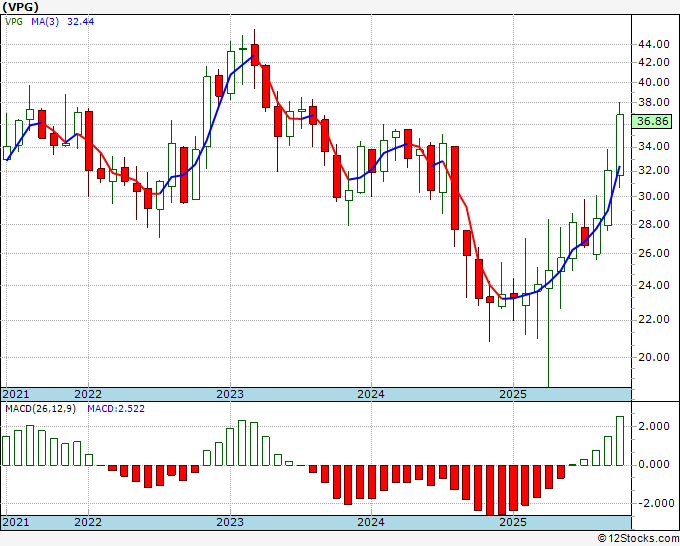Click the 24.00 price axis label
680x546 pixels.
654,285
